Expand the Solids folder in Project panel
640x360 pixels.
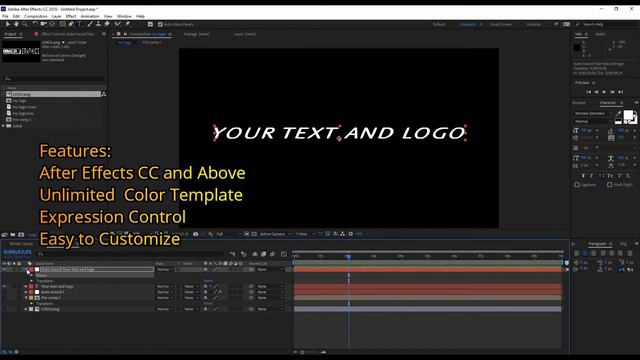(4, 126)
